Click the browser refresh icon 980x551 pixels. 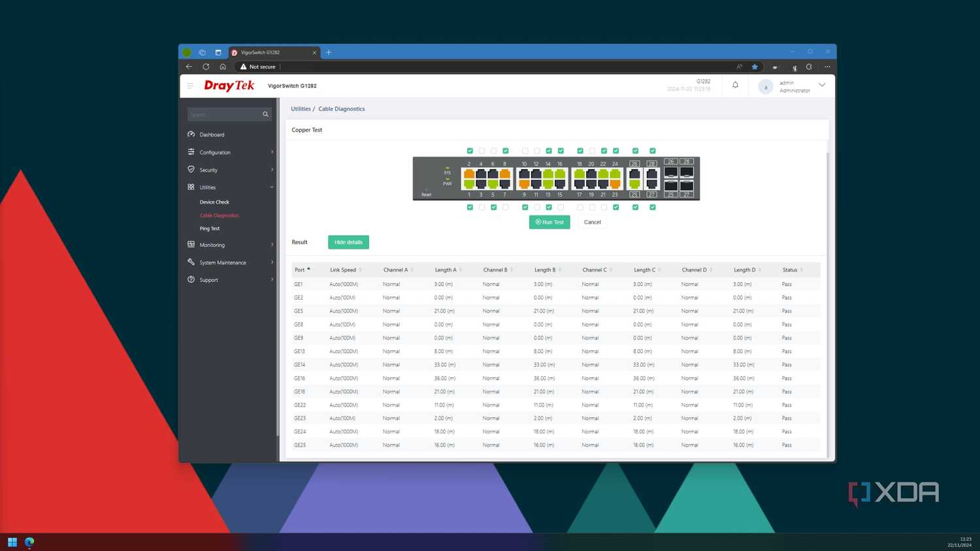pyautogui.click(x=206, y=67)
